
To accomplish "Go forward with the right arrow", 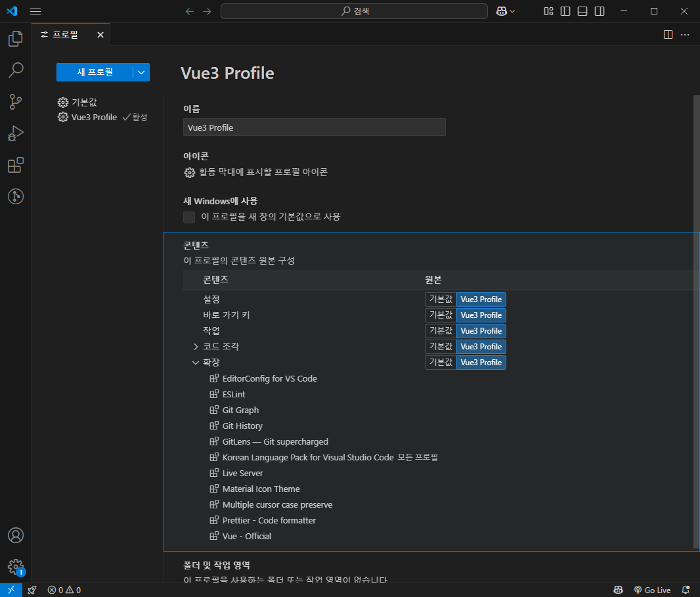I will pos(207,11).
